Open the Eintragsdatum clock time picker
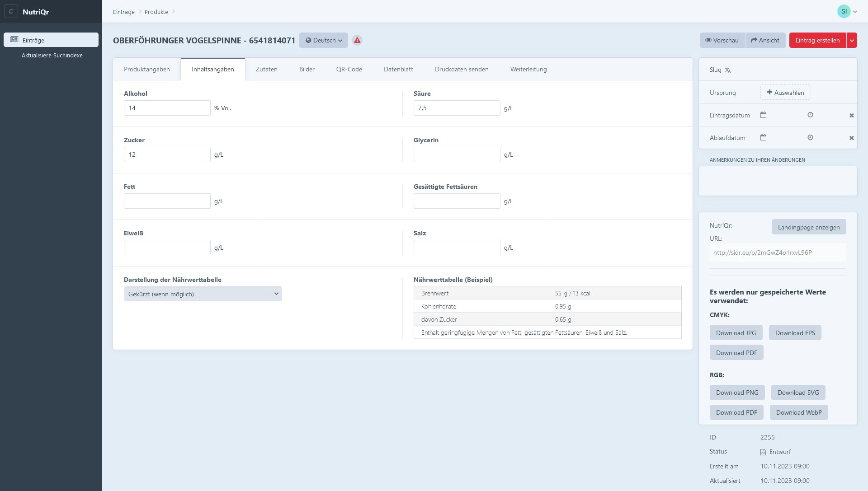868x491 pixels. point(810,115)
